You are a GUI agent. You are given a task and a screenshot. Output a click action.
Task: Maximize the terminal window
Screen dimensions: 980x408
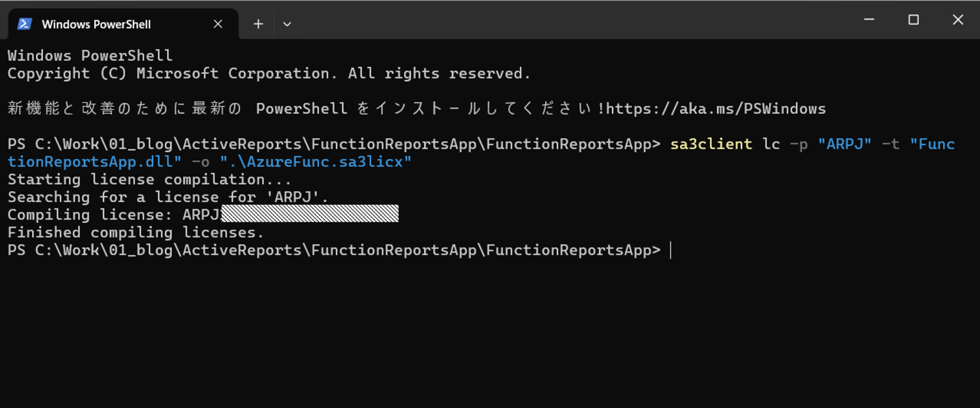click(913, 20)
